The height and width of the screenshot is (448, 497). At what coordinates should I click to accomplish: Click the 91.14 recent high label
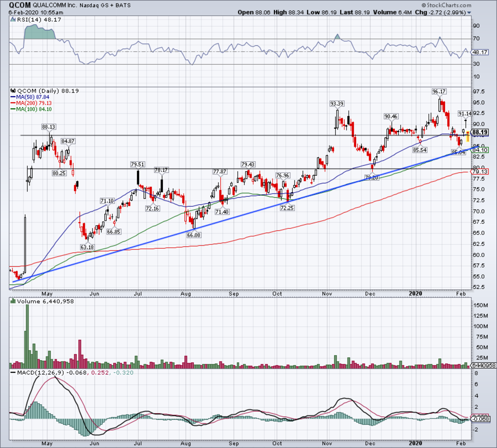click(x=465, y=114)
